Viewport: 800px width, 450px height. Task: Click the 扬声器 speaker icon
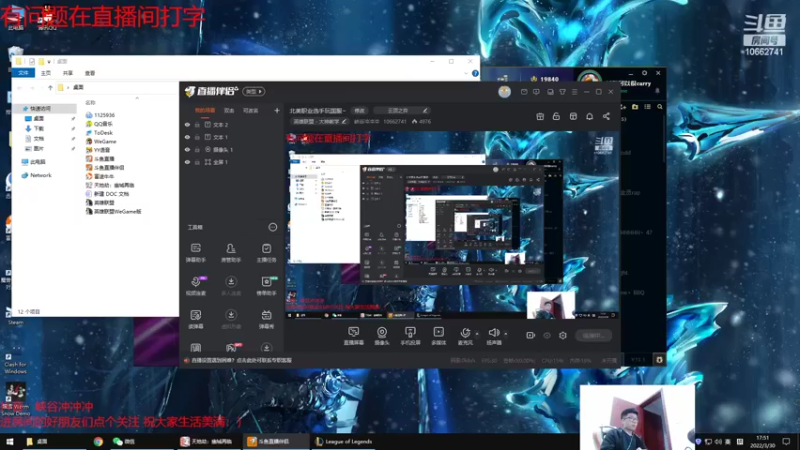point(493,333)
